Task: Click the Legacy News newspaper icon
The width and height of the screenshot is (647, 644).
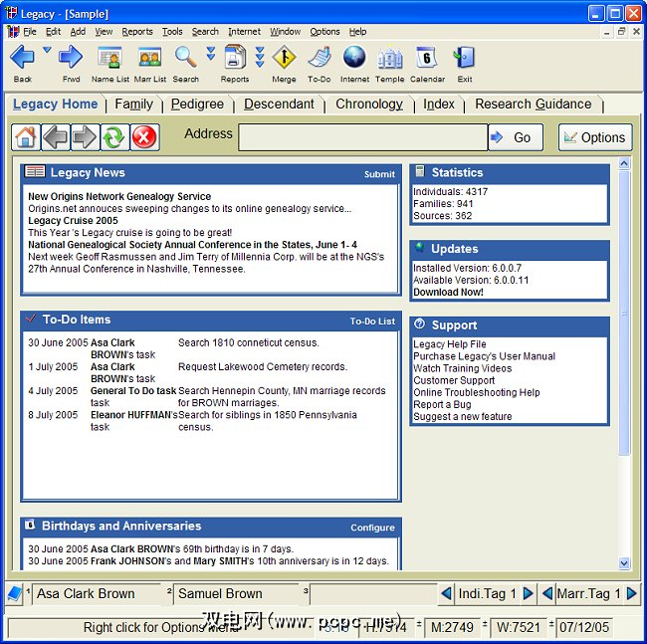Action: pyautogui.click(x=35, y=171)
